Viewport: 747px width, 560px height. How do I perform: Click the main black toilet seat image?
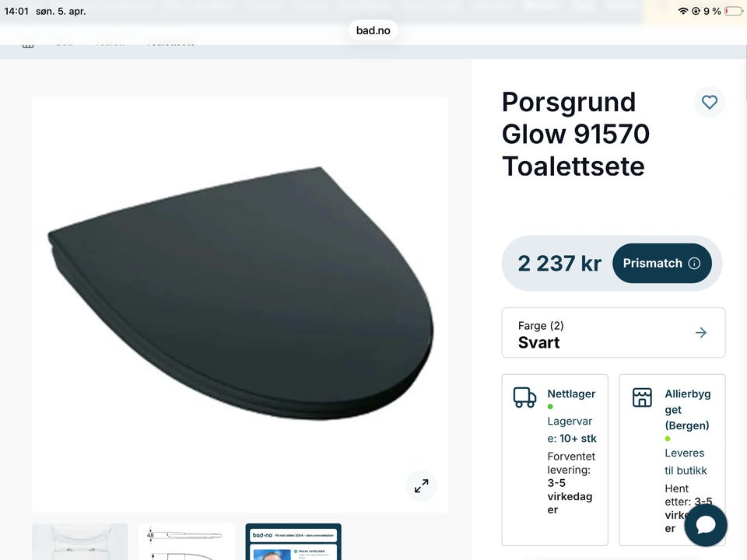pos(240,305)
